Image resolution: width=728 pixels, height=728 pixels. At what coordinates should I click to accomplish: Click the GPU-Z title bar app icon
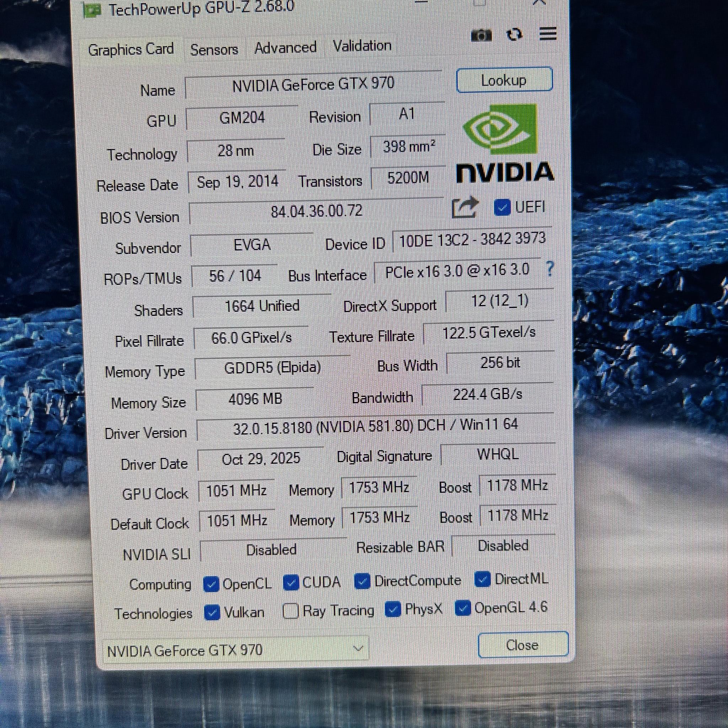92,11
